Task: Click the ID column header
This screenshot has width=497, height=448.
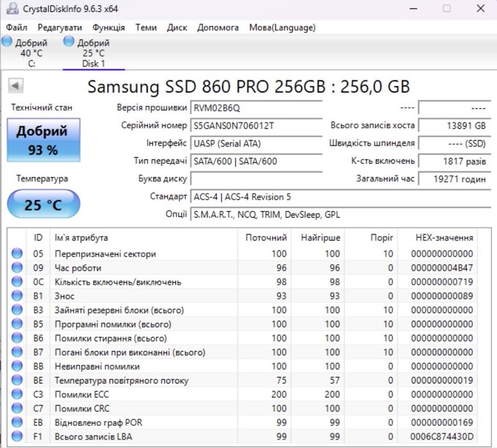Action: click(38, 237)
